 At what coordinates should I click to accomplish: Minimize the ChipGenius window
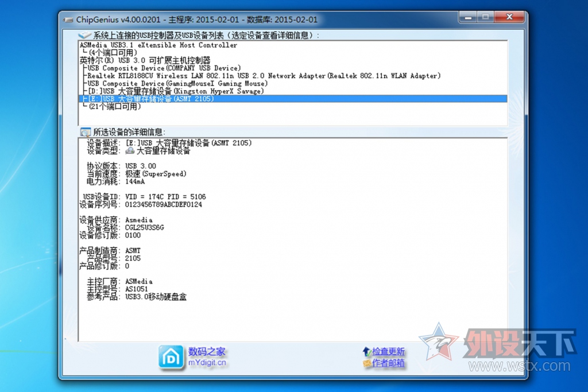(x=467, y=17)
